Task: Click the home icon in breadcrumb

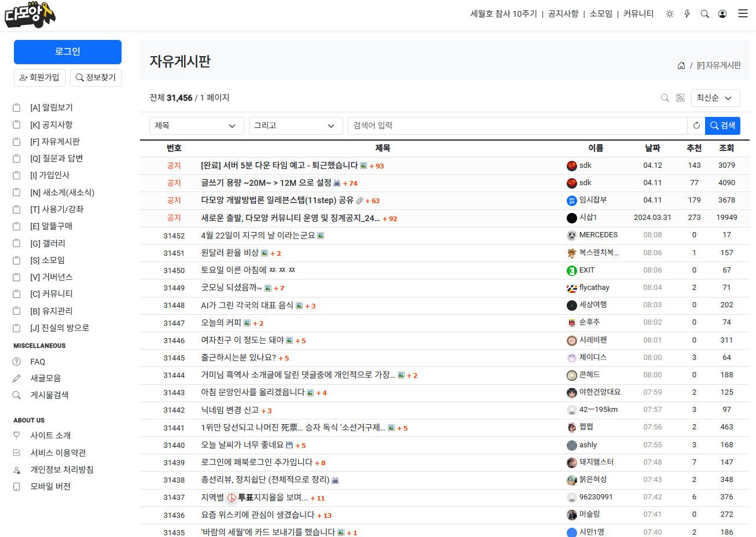Action: [x=681, y=65]
